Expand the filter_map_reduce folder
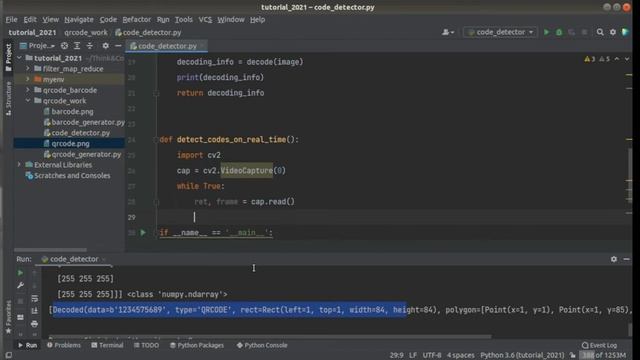The height and width of the screenshot is (360, 640). click(28, 69)
